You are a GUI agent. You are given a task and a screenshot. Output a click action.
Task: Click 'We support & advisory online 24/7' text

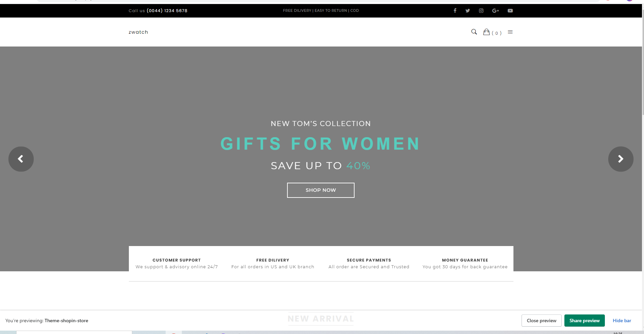tap(177, 267)
